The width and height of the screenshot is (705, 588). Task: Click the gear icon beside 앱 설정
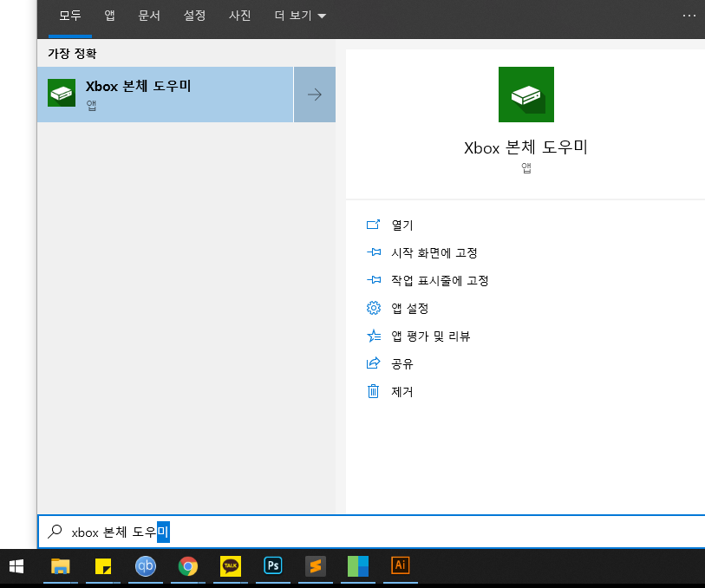pos(373,308)
